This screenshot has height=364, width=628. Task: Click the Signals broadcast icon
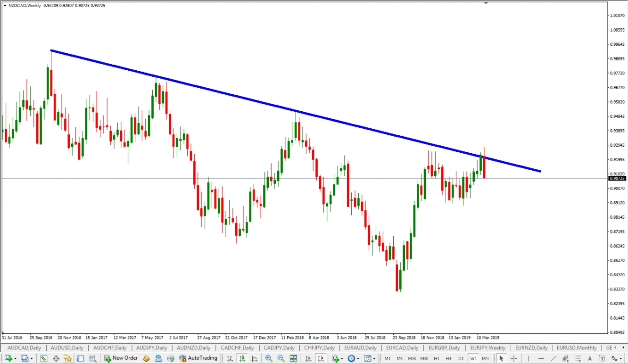(170, 358)
